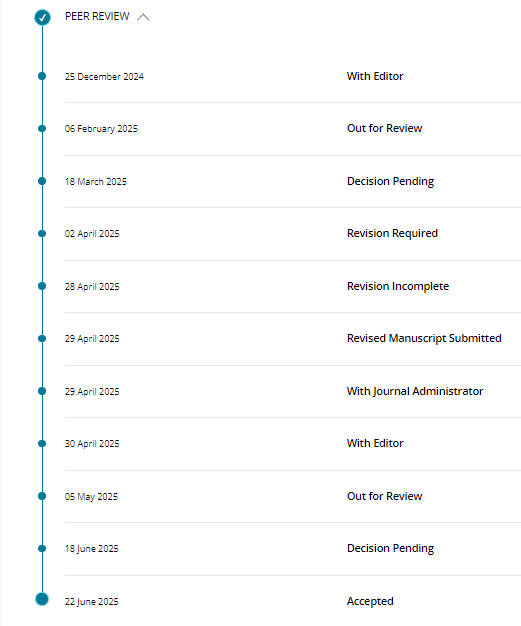Click timeline dot beside 25 December 2024
The image size is (521, 626).
42,76
